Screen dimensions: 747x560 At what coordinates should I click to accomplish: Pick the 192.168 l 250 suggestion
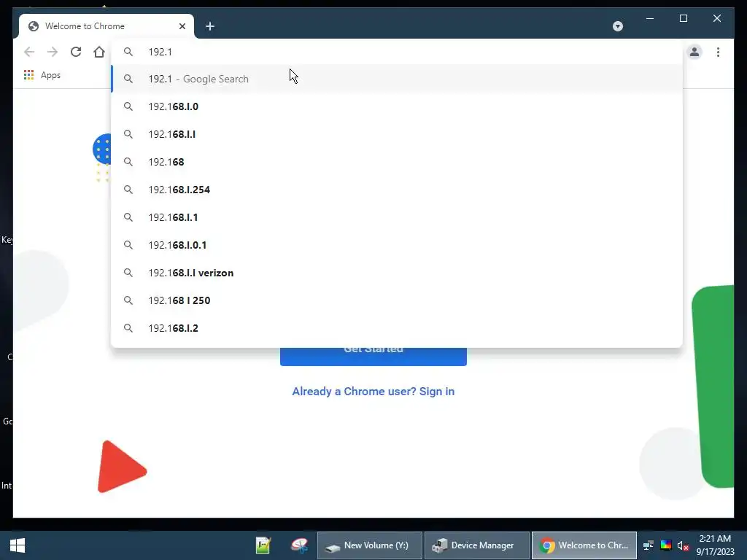point(396,300)
